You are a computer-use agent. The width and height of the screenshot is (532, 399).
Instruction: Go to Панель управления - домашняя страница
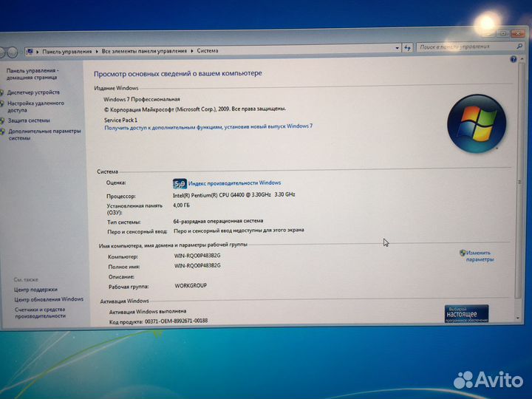click(33, 74)
